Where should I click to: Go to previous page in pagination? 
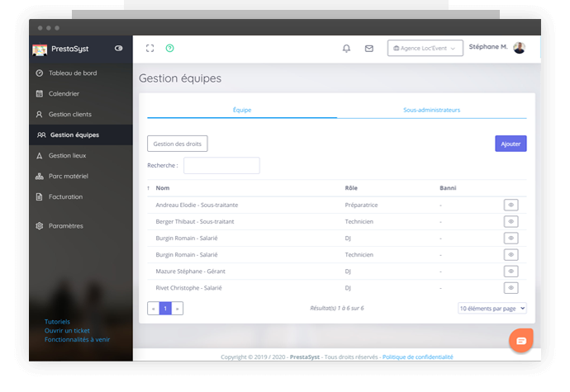point(154,309)
